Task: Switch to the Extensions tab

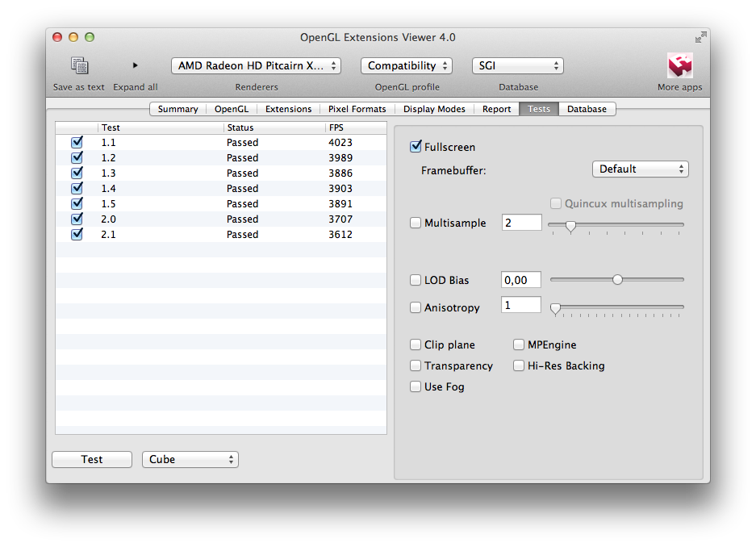Action: pyautogui.click(x=288, y=109)
